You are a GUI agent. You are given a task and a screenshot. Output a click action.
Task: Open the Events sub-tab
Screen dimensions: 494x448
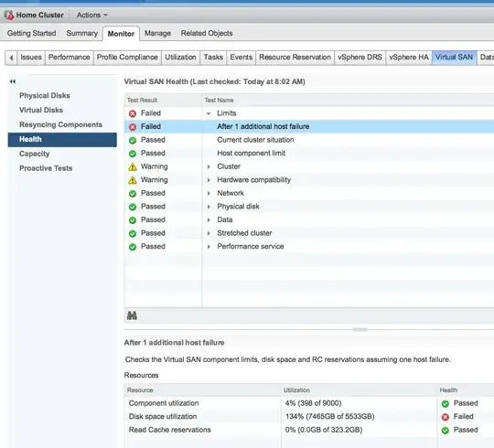(x=241, y=58)
